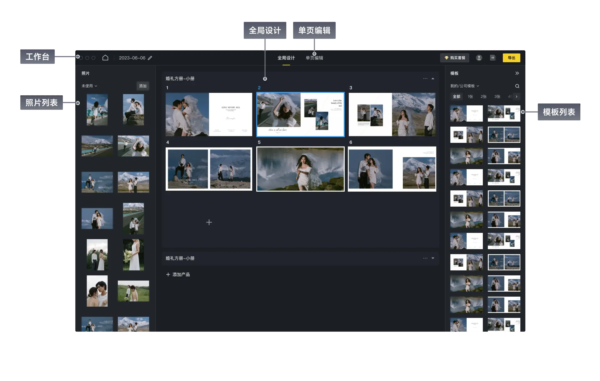Image resolution: width=600 pixels, height=381 pixels.
Task: Open 未使用 photo filter dropdown
Action: pos(90,86)
